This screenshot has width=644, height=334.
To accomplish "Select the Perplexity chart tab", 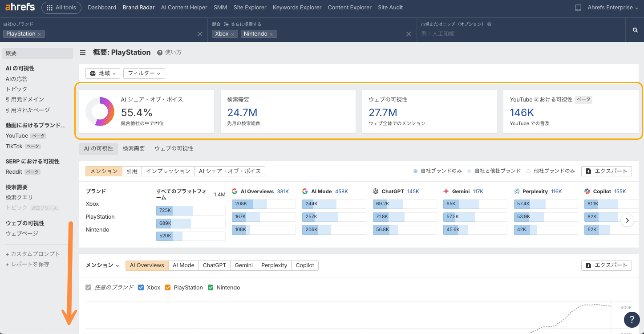I will [274, 265].
